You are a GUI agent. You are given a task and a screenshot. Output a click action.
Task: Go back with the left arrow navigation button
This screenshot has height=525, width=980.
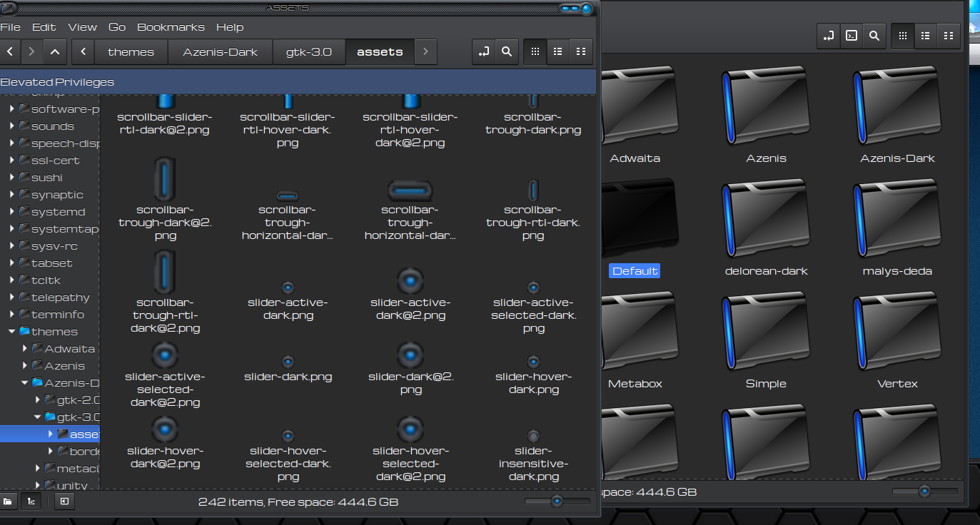pos(10,51)
